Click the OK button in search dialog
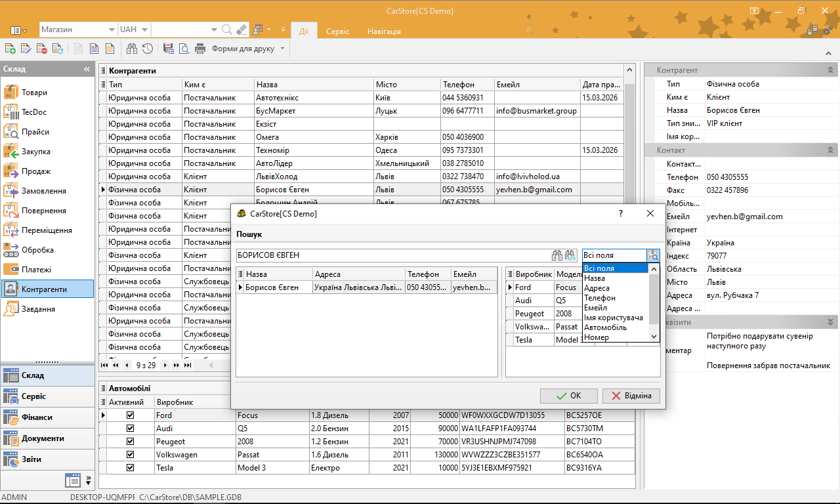Screen dimensions: 840x504 point(568,396)
